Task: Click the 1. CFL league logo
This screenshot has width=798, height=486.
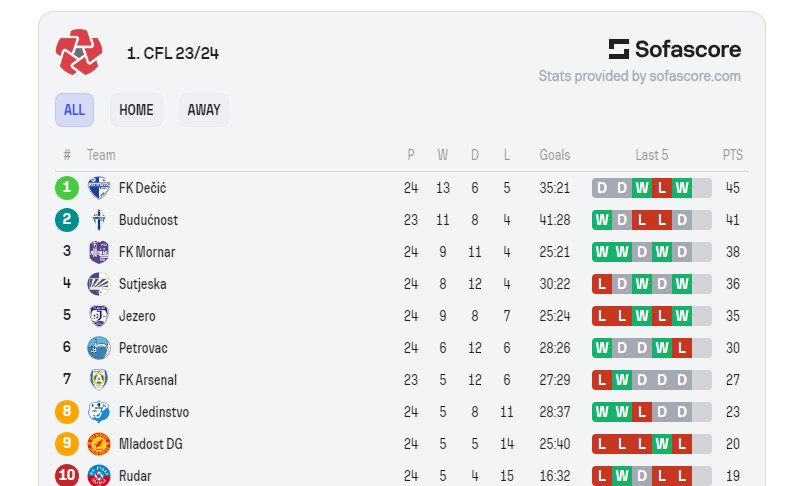Action: [x=79, y=52]
